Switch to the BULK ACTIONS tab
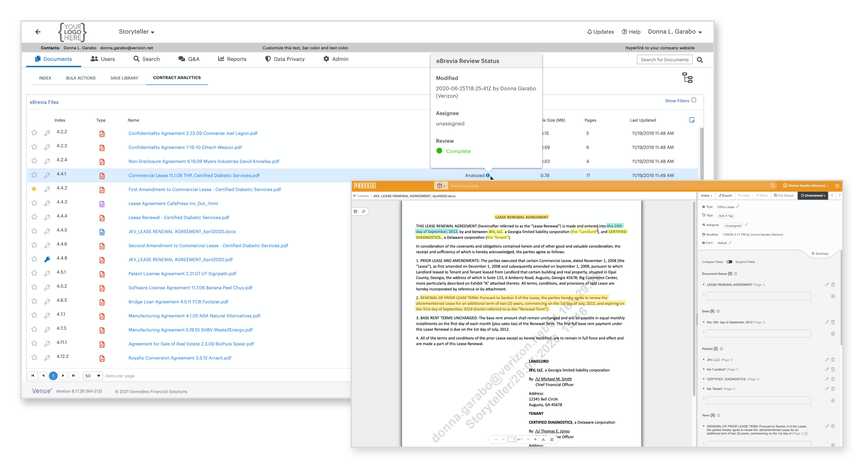868x469 pixels. [x=81, y=78]
